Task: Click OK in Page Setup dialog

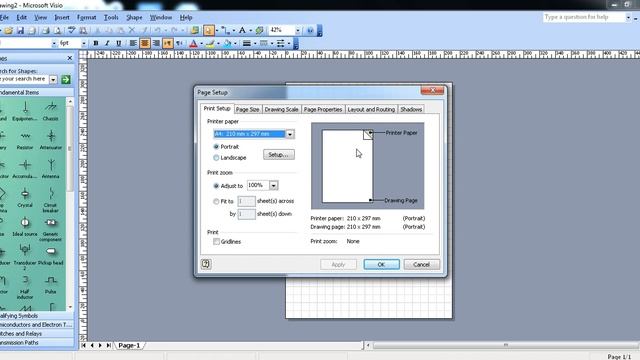Action: 381,264
